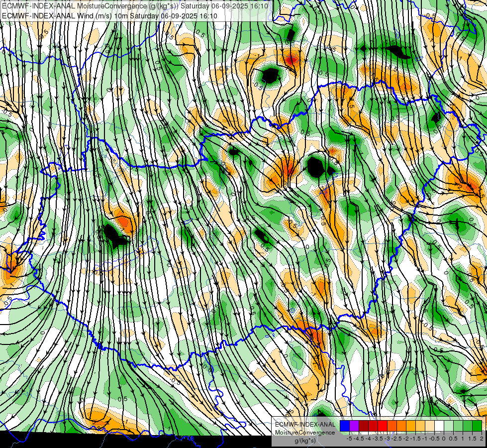Select the legend swatch between -4 and -3.5

373,426
